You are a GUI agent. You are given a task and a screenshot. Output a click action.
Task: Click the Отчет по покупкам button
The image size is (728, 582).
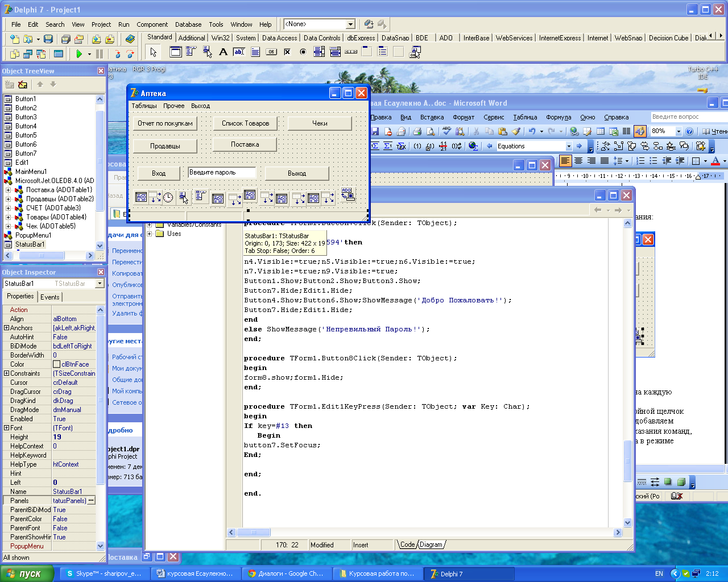coord(165,123)
